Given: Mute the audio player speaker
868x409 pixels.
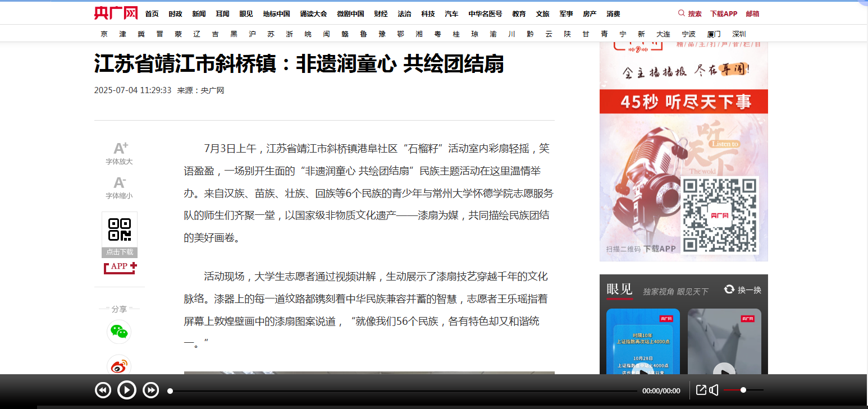Looking at the screenshot, I should coord(714,390).
